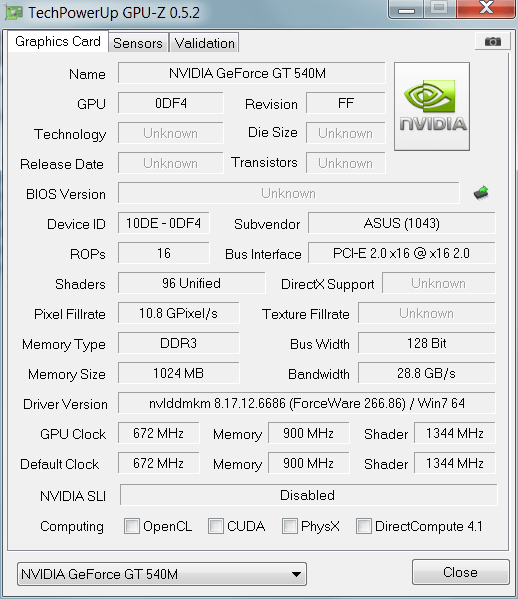Click the Transistors field
The width and height of the screenshot is (518, 599).
point(346,163)
